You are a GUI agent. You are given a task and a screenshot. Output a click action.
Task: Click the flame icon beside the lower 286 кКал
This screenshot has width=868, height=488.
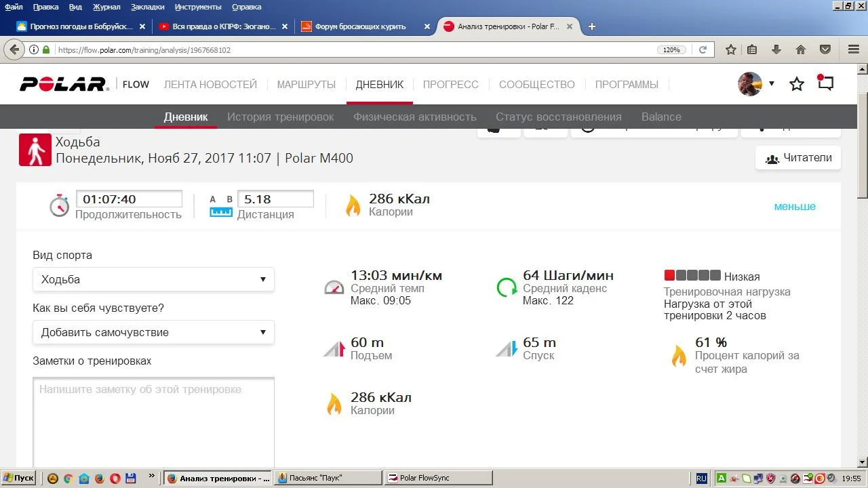pos(334,403)
